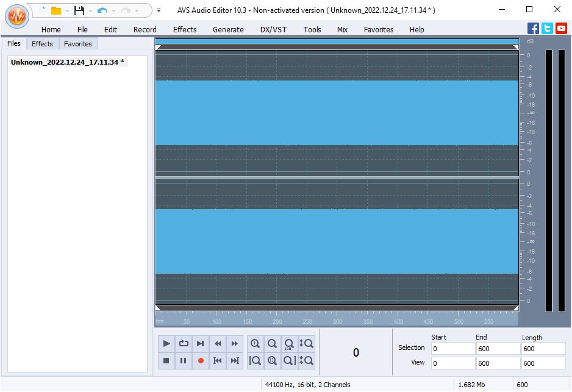The height and width of the screenshot is (392, 572).
Task: Undo the last action
Action: click(x=102, y=10)
